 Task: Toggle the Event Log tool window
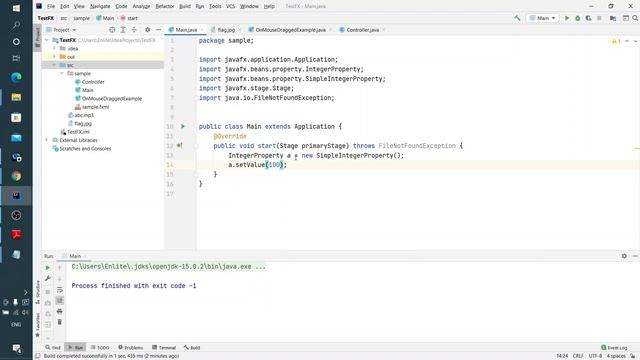pyautogui.click(x=614, y=348)
